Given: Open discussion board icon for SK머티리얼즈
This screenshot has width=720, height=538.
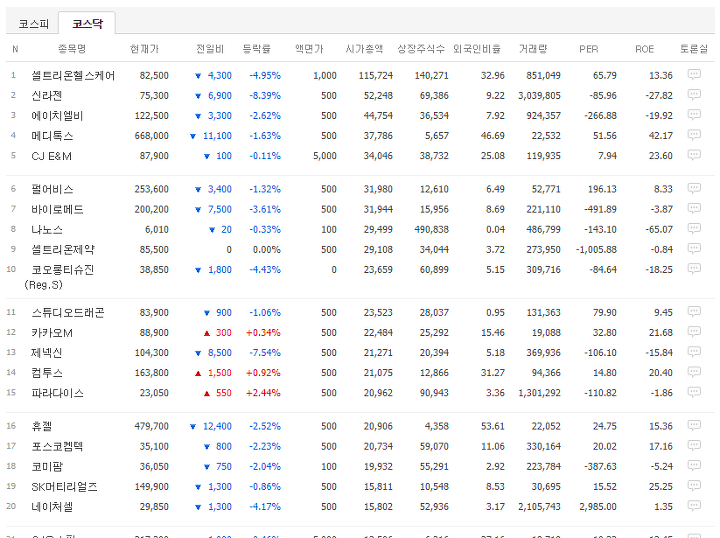Looking at the screenshot, I should [694, 486].
